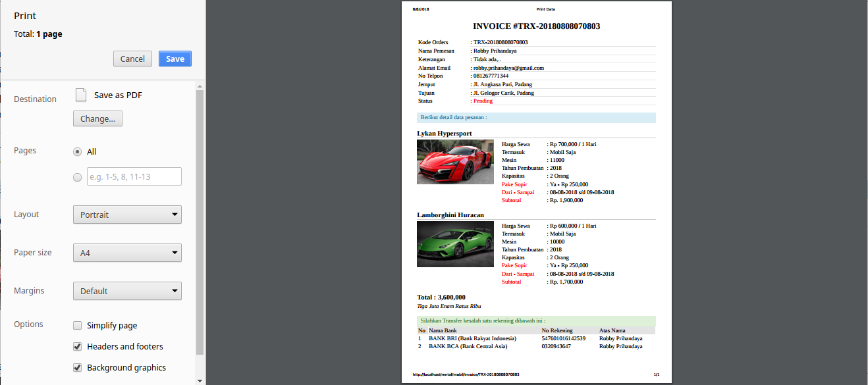Expand the Paper size dropdown set to A4

(127, 253)
